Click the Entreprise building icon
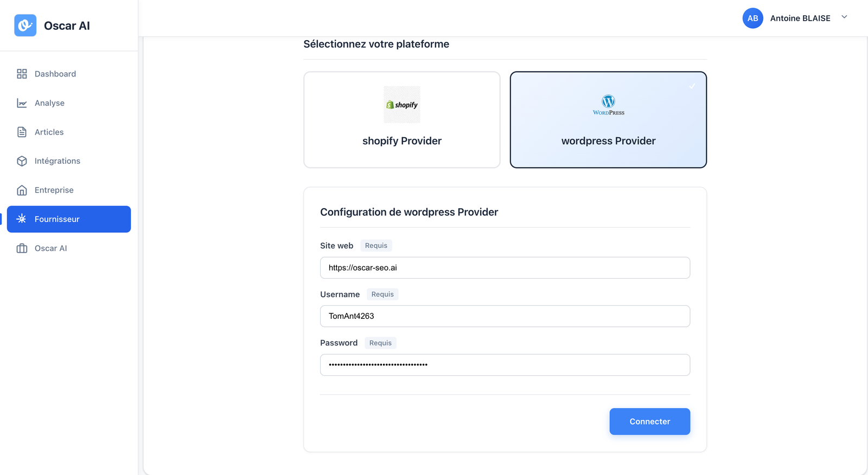Viewport: 868px width, 475px height. [x=22, y=190]
